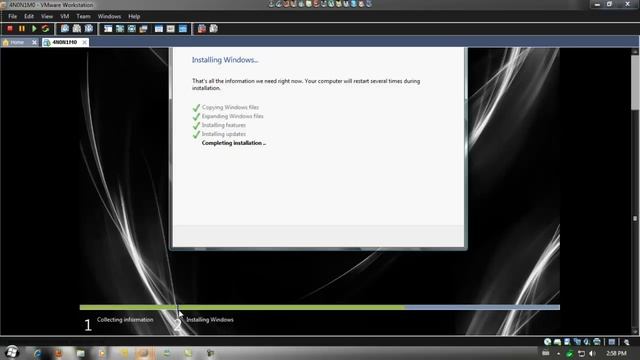The height and width of the screenshot is (360, 640).
Task: Click the 'Installing Windows...' heading
Action: coord(225,60)
